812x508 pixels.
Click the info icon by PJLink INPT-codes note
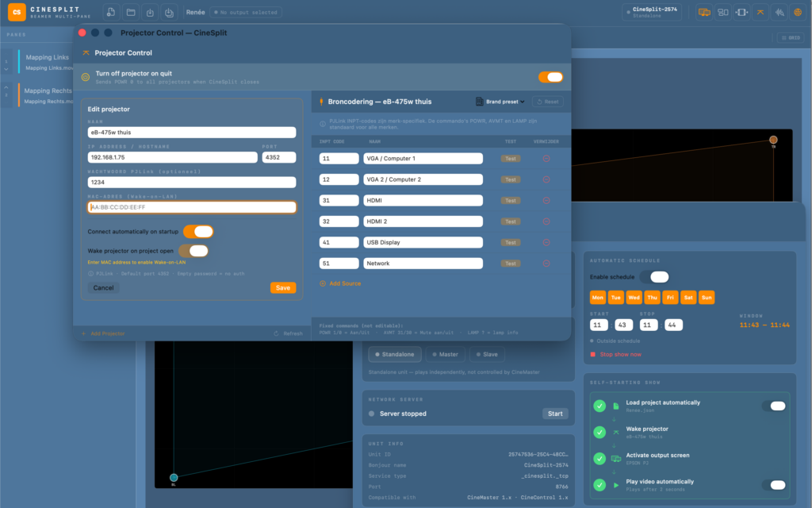323,124
